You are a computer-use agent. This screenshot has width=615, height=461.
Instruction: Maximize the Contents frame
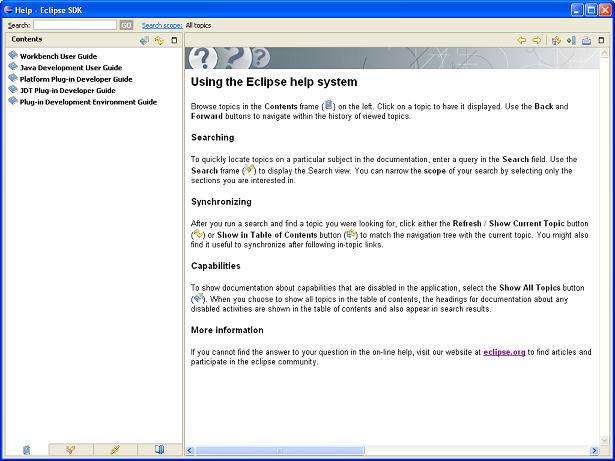pos(174,40)
